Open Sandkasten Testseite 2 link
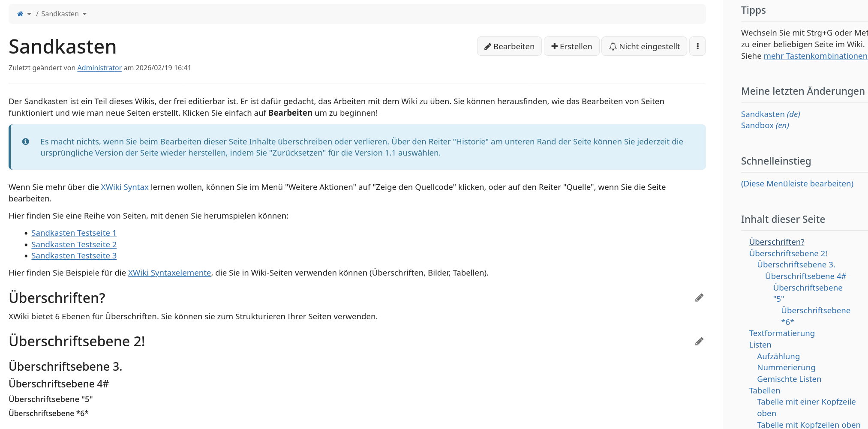The width and height of the screenshot is (868, 429). click(x=74, y=245)
